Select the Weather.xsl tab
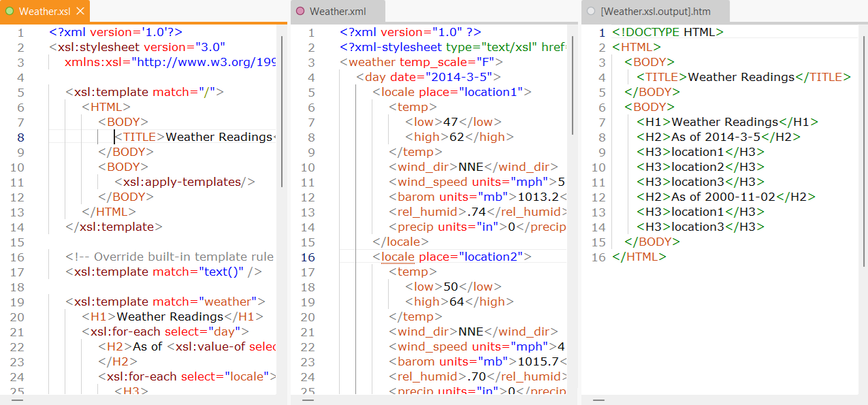 [46, 12]
